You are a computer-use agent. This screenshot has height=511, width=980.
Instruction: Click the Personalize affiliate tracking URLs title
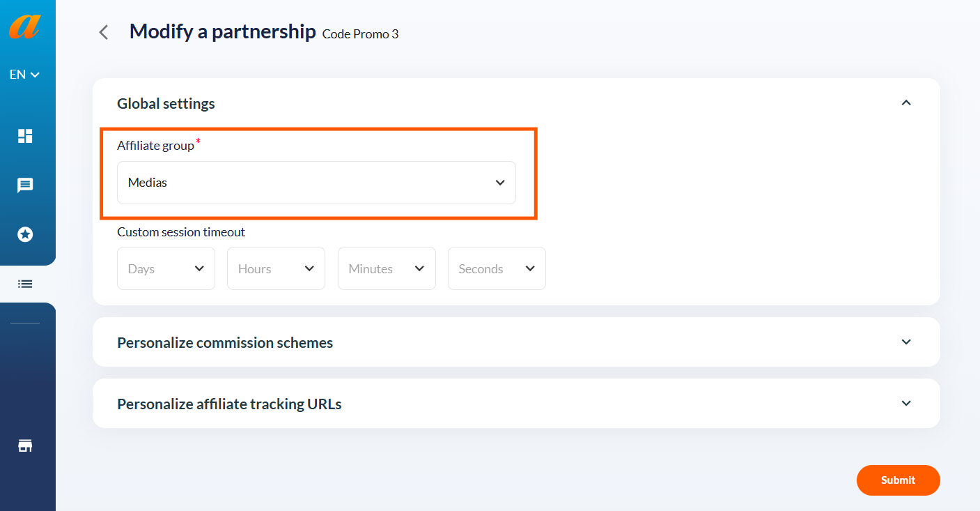tap(229, 404)
